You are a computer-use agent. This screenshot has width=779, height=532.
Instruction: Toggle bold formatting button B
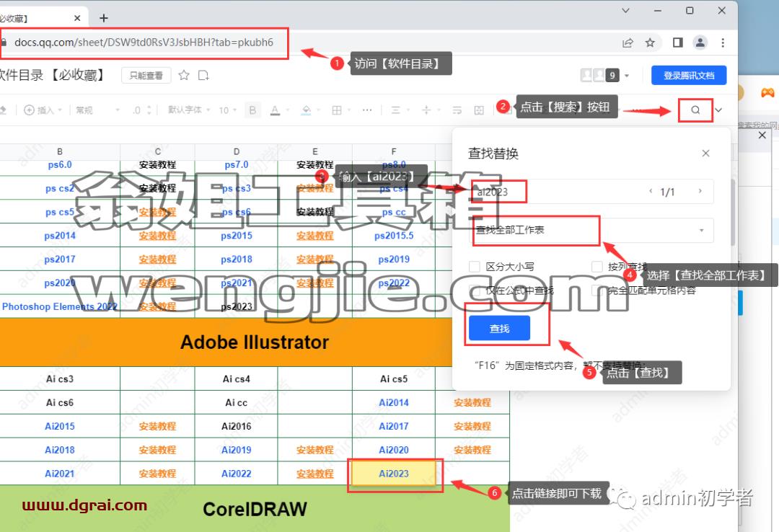coord(253,110)
